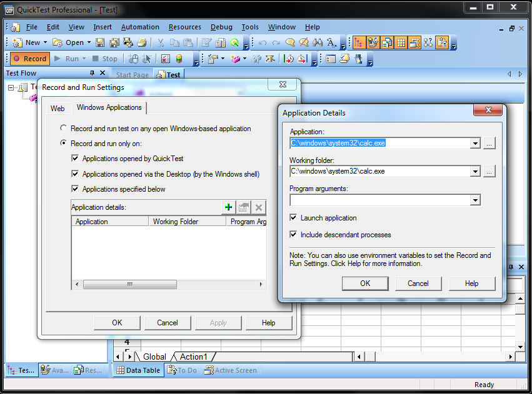The height and width of the screenshot is (394, 532).
Task: Click the Print toolbar icon
Action: coord(142,42)
